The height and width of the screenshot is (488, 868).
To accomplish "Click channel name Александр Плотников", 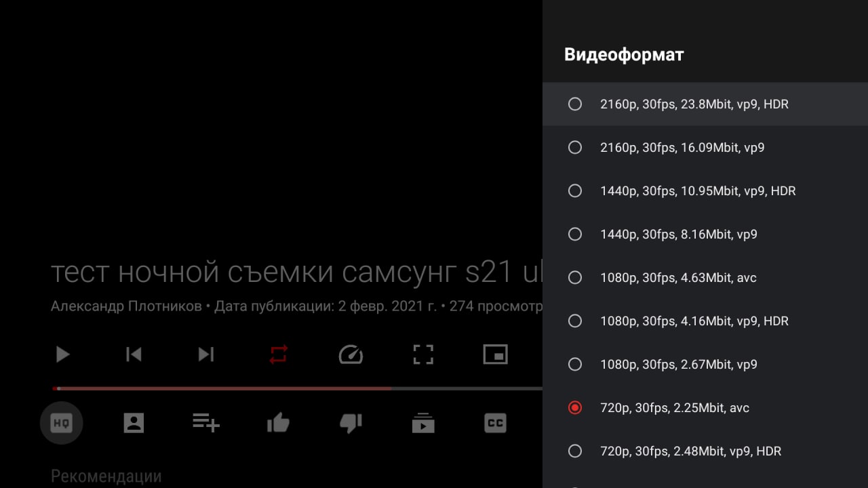I will pyautogui.click(x=126, y=306).
